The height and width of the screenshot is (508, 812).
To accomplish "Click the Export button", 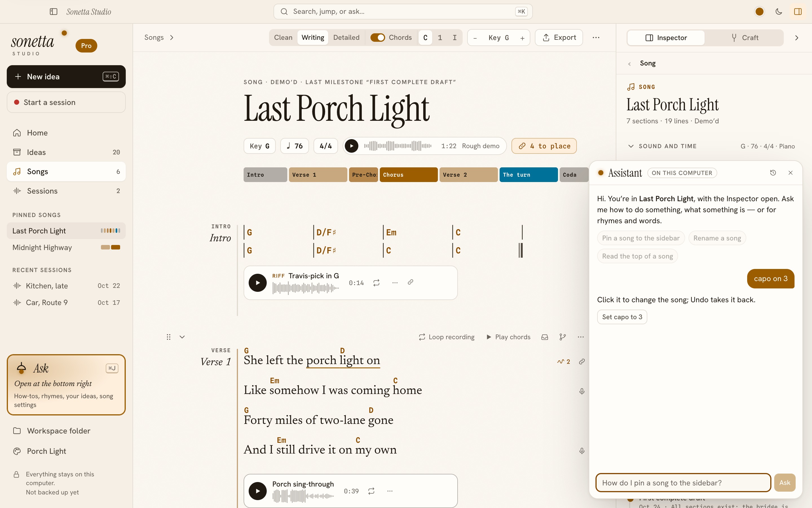I will (x=559, y=38).
